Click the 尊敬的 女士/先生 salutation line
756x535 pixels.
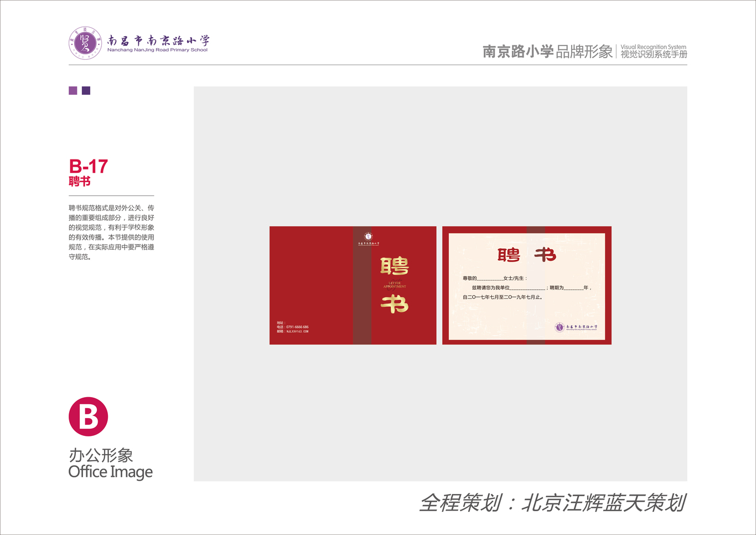point(495,279)
